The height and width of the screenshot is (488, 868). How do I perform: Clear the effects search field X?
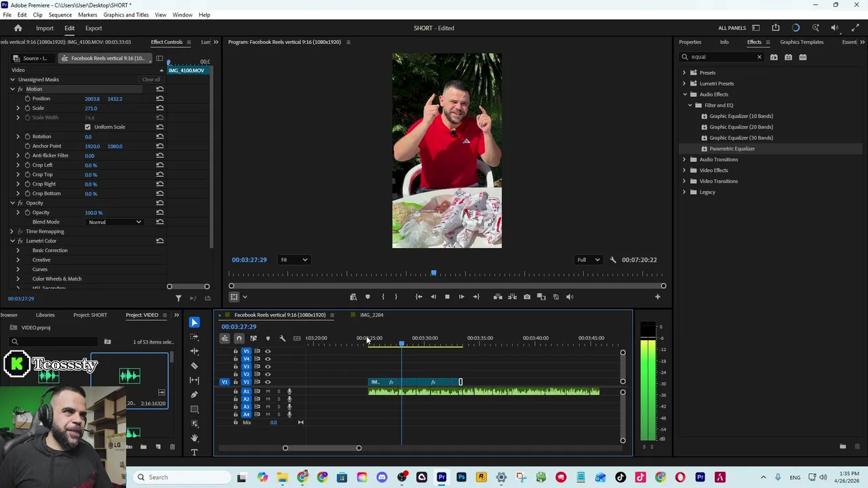point(759,57)
